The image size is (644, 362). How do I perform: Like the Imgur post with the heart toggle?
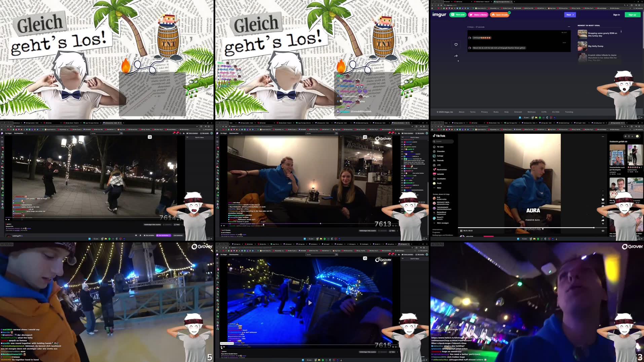[x=456, y=44]
